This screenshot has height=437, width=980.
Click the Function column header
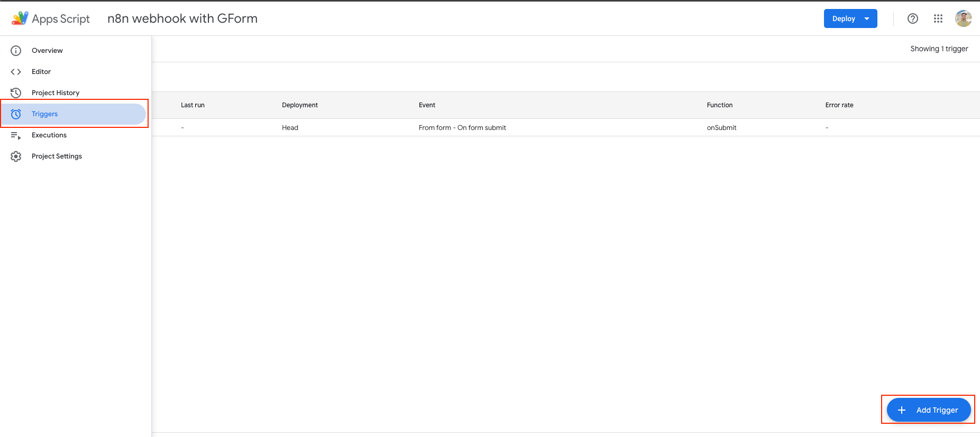pyautogui.click(x=720, y=105)
